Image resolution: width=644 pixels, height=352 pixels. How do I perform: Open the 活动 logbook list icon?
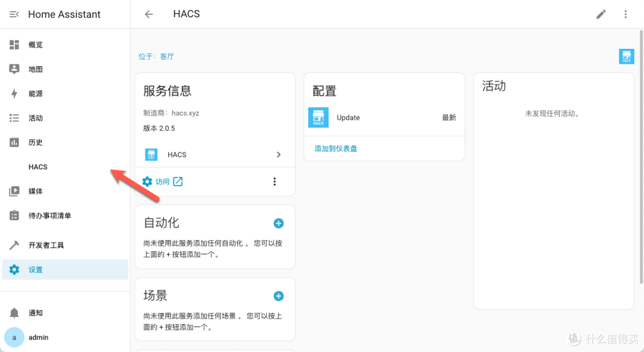pos(14,118)
